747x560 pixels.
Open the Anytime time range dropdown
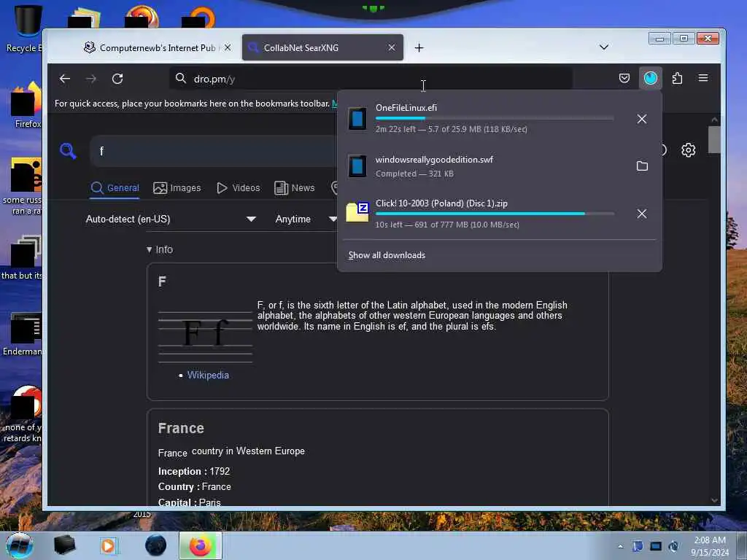click(305, 219)
